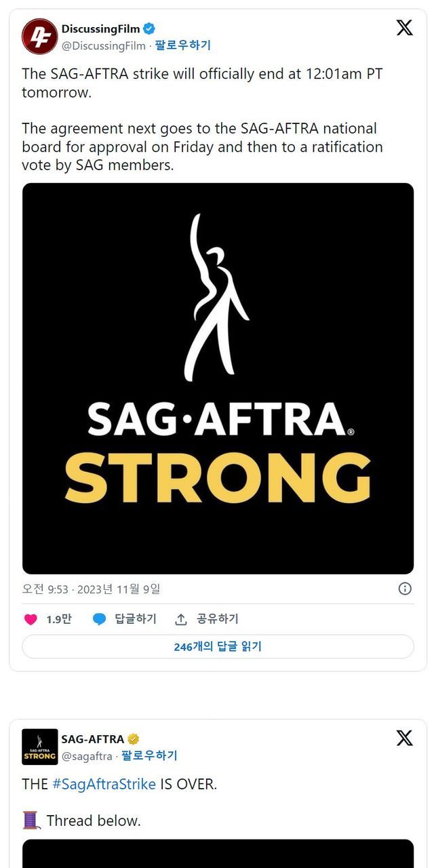Screen dimensions: 434x868
Task: Follow DiscussingFilm via the 팔로우하기 link
Action: [x=182, y=45]
